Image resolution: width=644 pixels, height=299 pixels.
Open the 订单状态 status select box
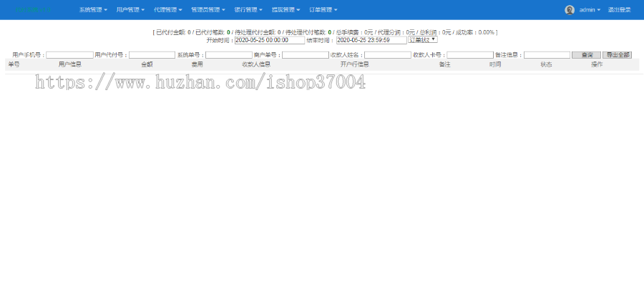click(x=423, y=40)
